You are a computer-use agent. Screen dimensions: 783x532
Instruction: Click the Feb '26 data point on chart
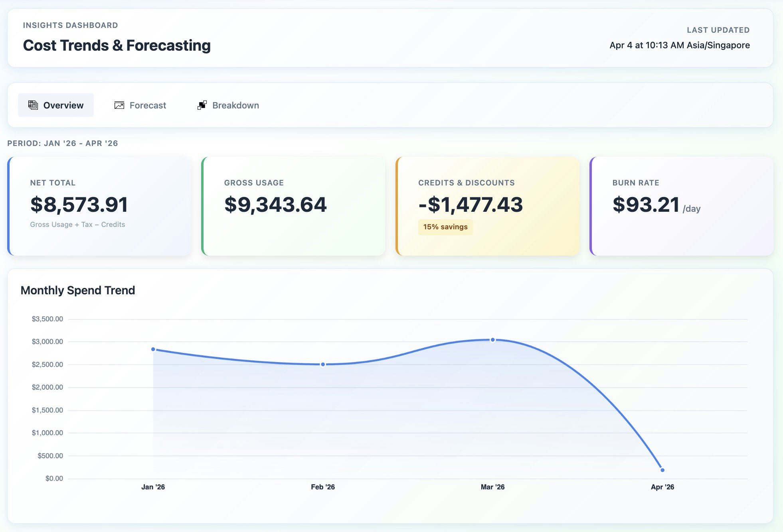tap(323, 364)
